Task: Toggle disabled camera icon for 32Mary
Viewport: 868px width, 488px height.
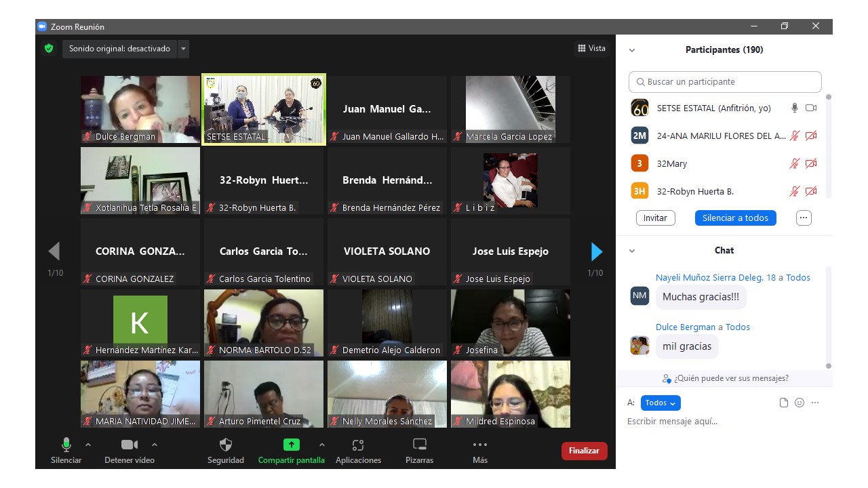Action: [811, 163]
